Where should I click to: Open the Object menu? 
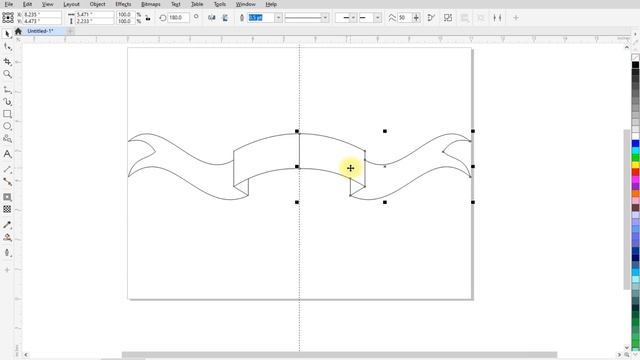(x=98, y=4)
